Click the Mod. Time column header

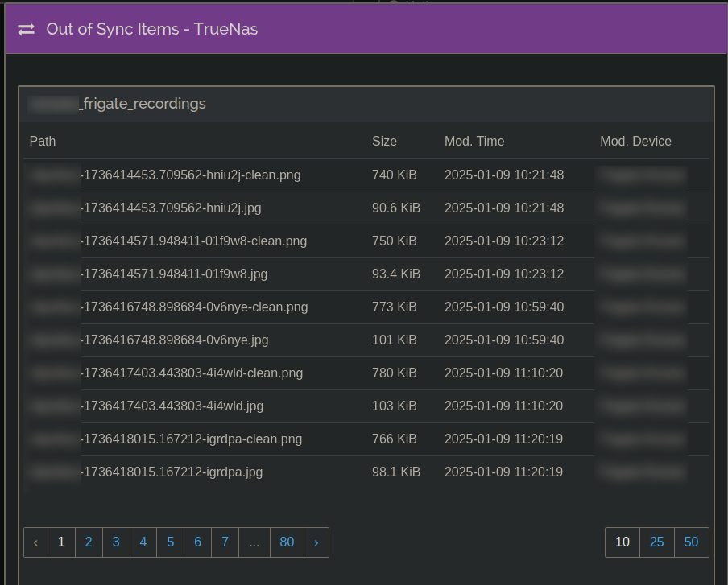click(474, 141)
